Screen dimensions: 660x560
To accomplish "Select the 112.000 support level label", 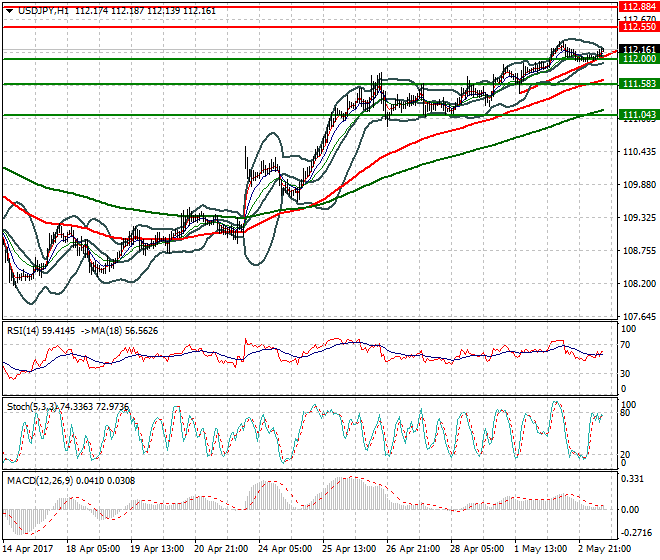I will [639, 59].
